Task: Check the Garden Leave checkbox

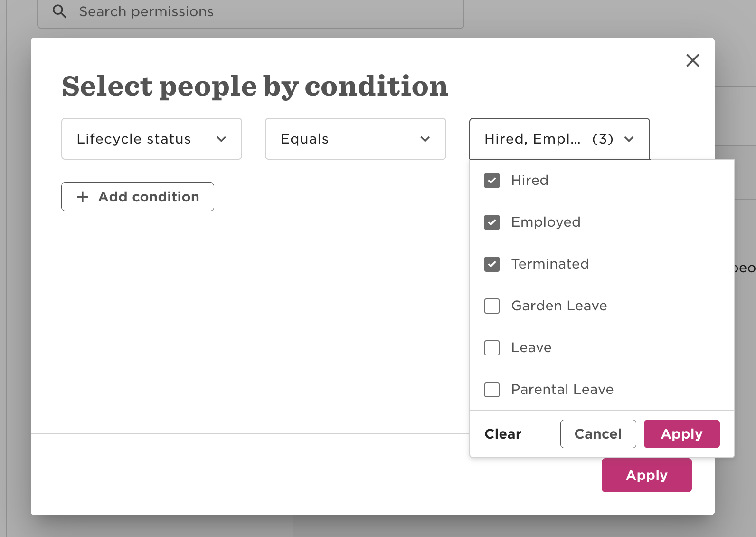Action: coord(492,306)
